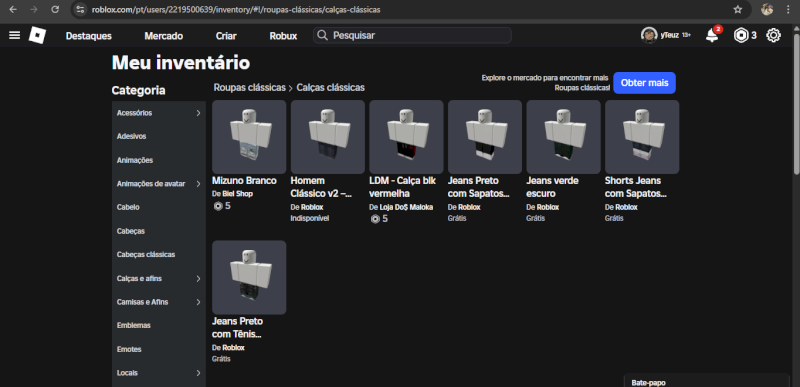Bookmark this page with the star
Screen dimensions: 800x387
737,10
